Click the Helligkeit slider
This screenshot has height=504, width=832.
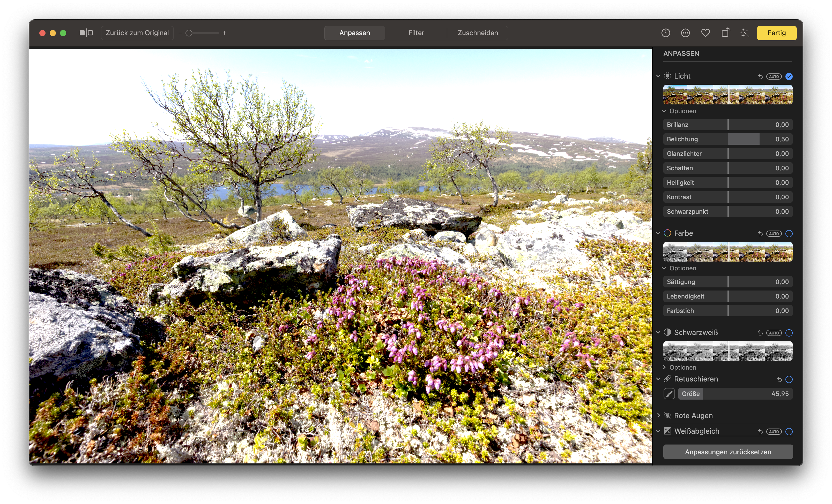click(728, 182)
